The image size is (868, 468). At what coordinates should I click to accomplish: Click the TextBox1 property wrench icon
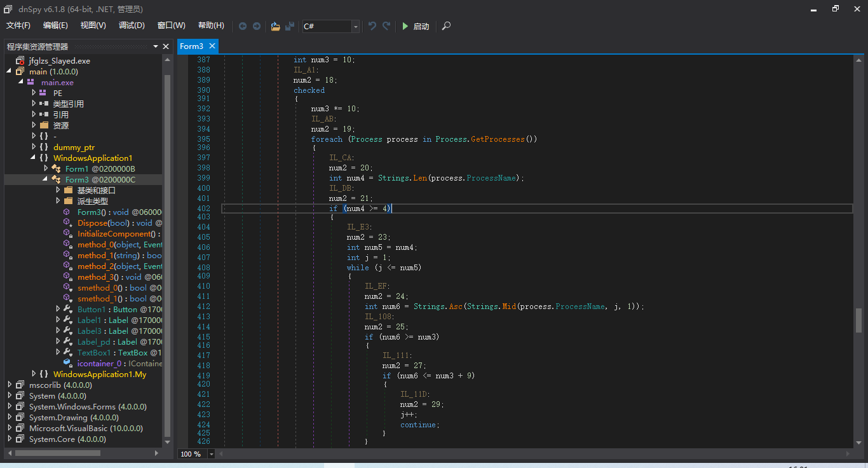point(68,352)
